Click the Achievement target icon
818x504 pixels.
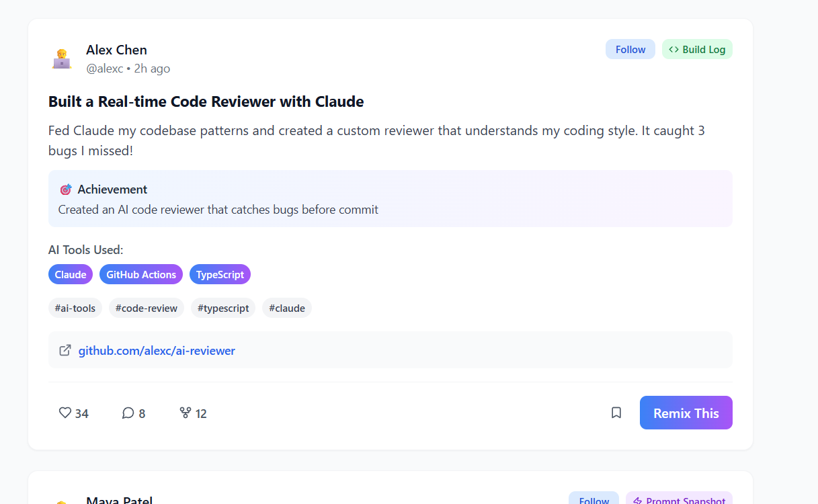point(66,190)
